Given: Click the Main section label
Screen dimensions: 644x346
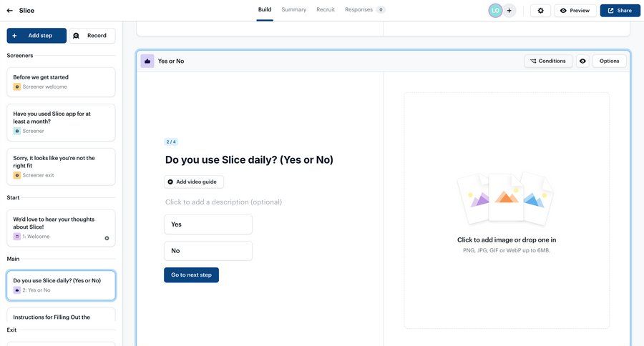Looking at the screenshot, I should 13,259.
